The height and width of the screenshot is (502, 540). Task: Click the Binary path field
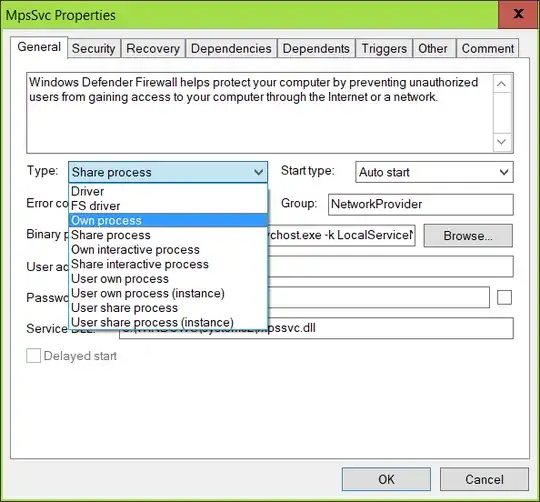click(341, 236)
